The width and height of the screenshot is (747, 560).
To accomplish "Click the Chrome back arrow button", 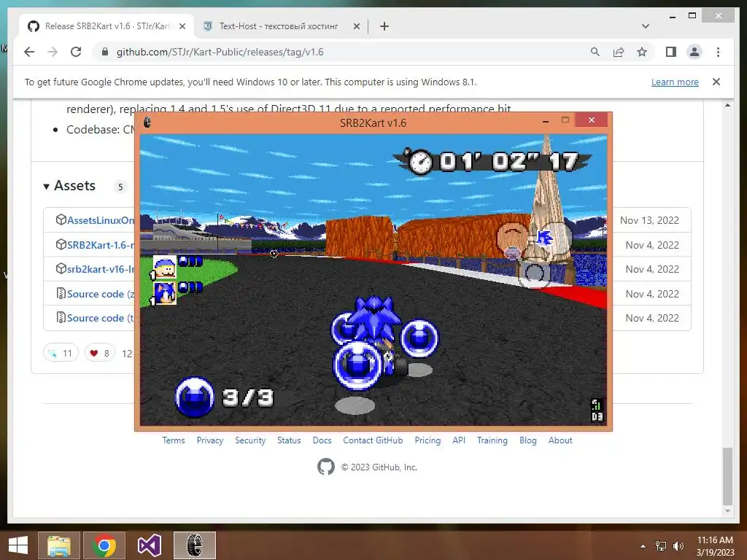I will 29,52.
